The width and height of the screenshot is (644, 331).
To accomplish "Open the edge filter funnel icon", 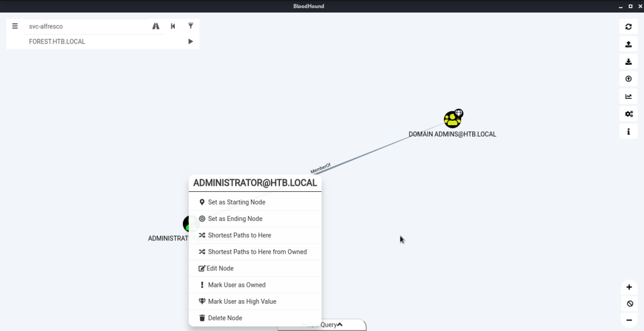I will (x=191, y=26).
